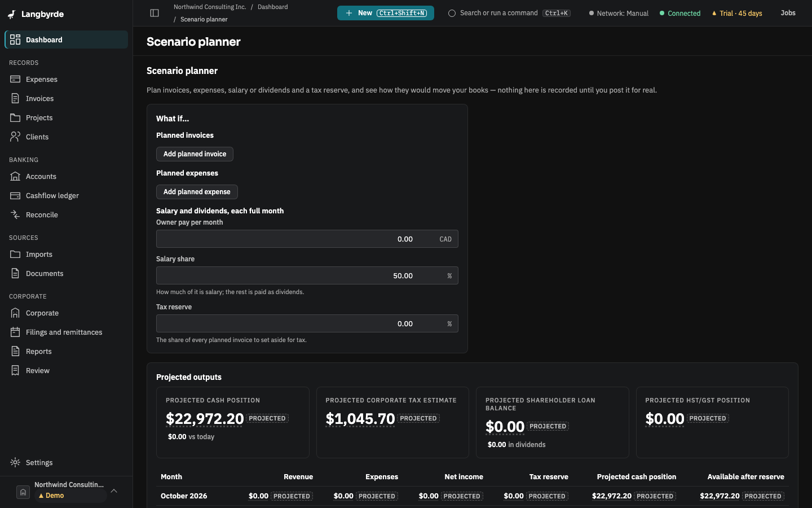Open Filings and remittances calendar icon

(15, 332)
